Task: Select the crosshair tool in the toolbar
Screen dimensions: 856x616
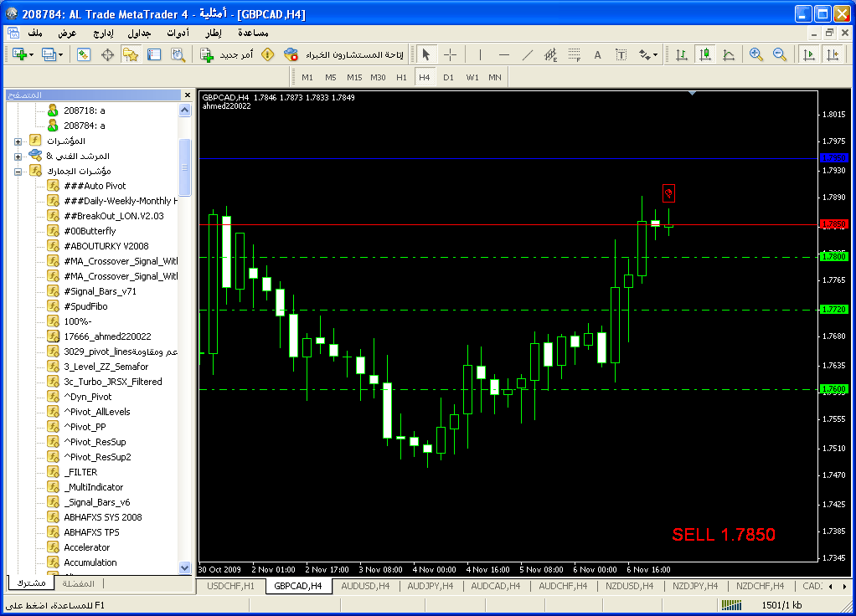Action: pyautogui.click(x=451, y=54)
